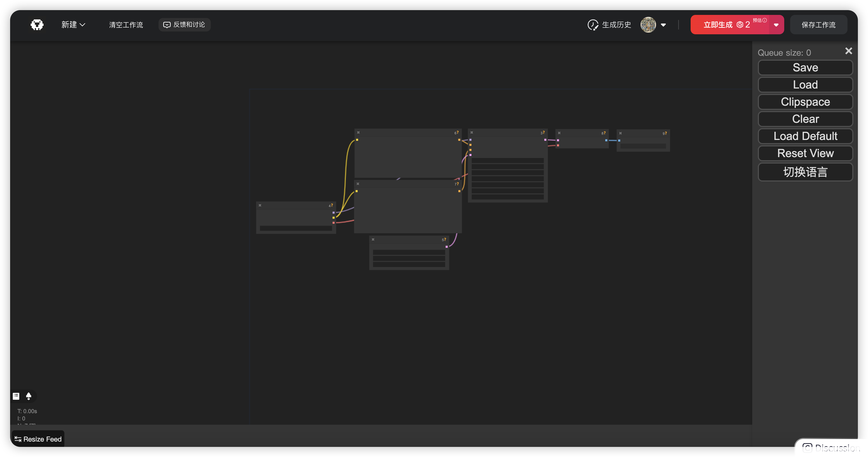This screenshot has width=868, height=457.
Task: Open dropdown arrow next to user avatar
Action: pyautogui.click(x=663, y=25)
